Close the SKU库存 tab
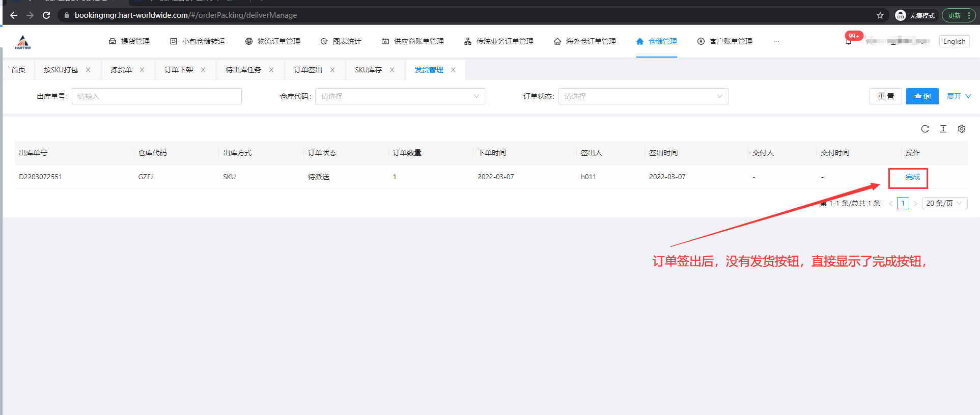 click(x=392, y=70)
